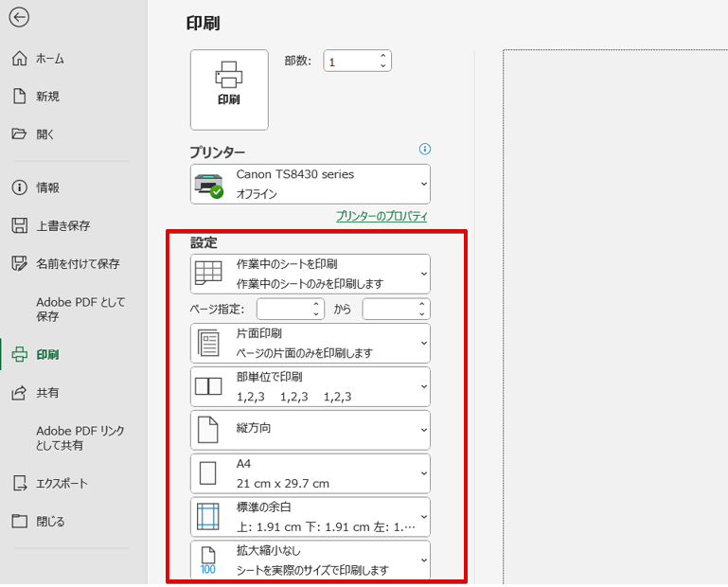This screenshot has height=587, width=728.
Task: Click the back arrow to exit Backstage
Action: click(x=19, y=18)
